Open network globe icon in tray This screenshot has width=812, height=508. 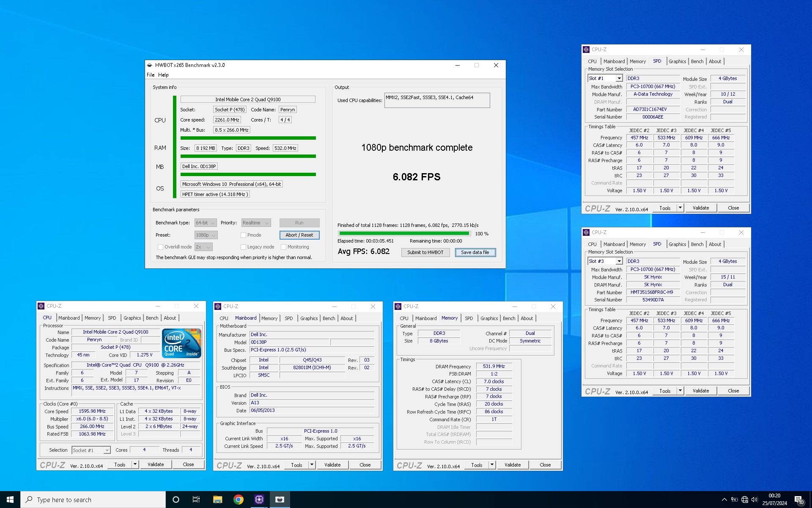745,500
